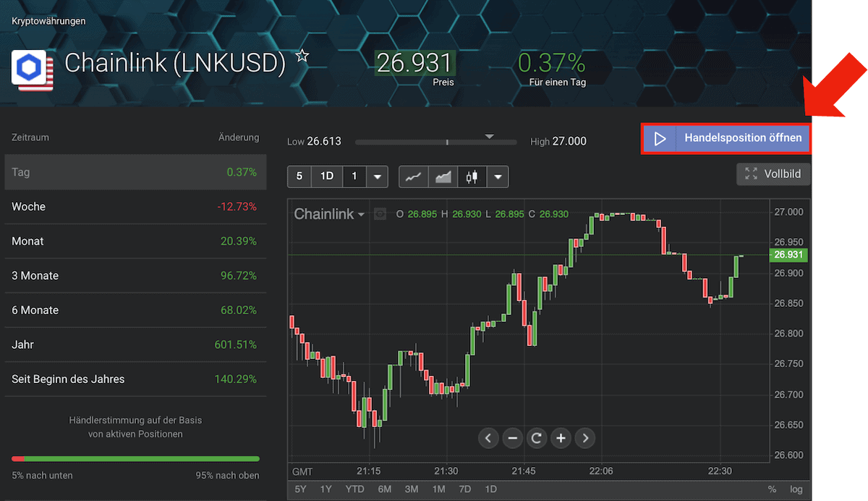Screen dimensions: 868x501
Task: Expand the timeframe interval dropdown
Action: coord(376,176)
